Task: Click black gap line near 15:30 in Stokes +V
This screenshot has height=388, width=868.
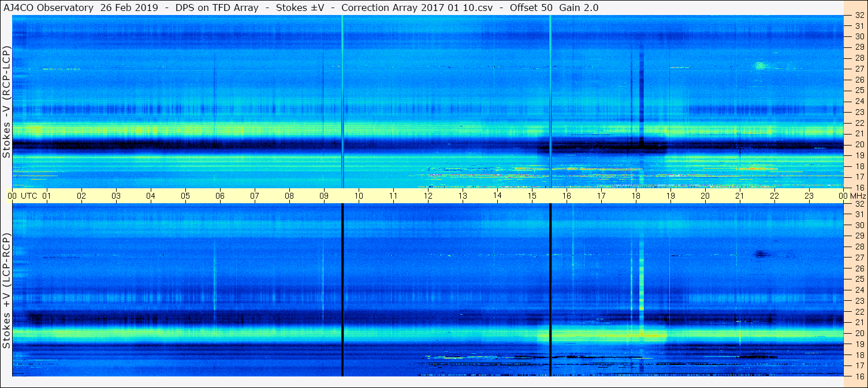Action: click(550, 290)
